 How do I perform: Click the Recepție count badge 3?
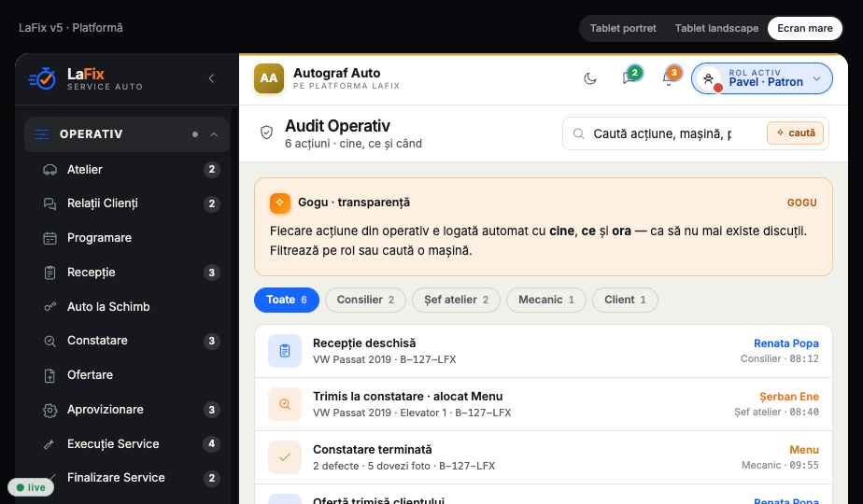point(211,273)
